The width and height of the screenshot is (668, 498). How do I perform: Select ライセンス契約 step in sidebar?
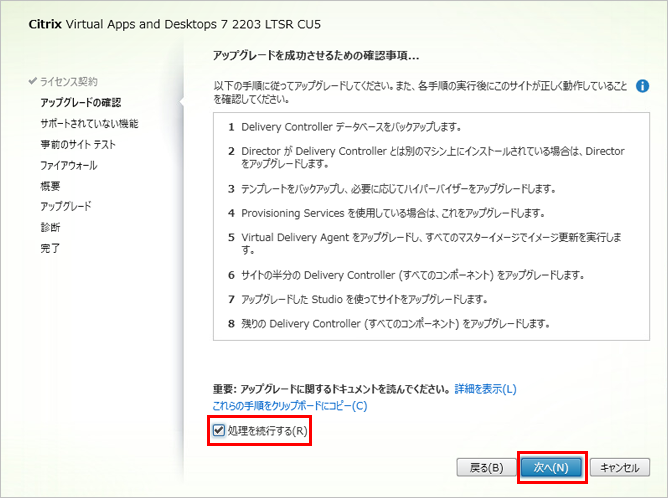(69, 81)
